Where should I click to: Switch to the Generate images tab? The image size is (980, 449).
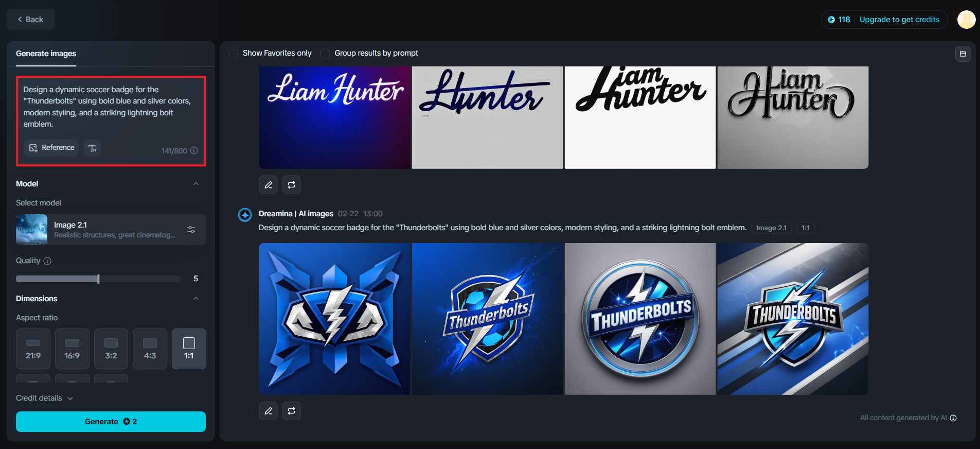(46, 54)
